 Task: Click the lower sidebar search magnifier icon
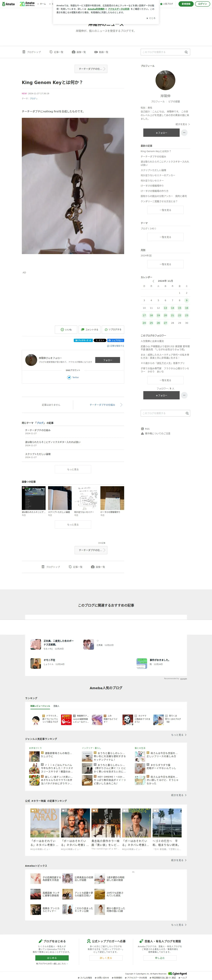pyautogui.click(x=187, y=413)
